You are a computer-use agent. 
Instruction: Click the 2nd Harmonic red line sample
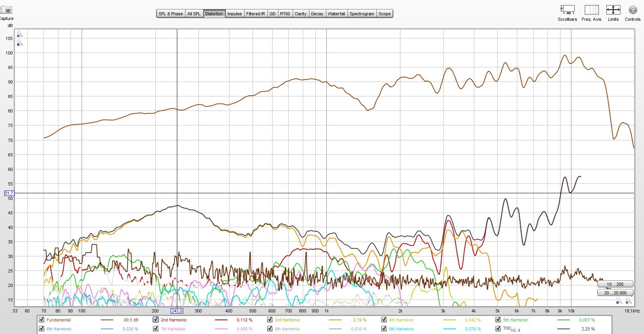click(221, 320)
